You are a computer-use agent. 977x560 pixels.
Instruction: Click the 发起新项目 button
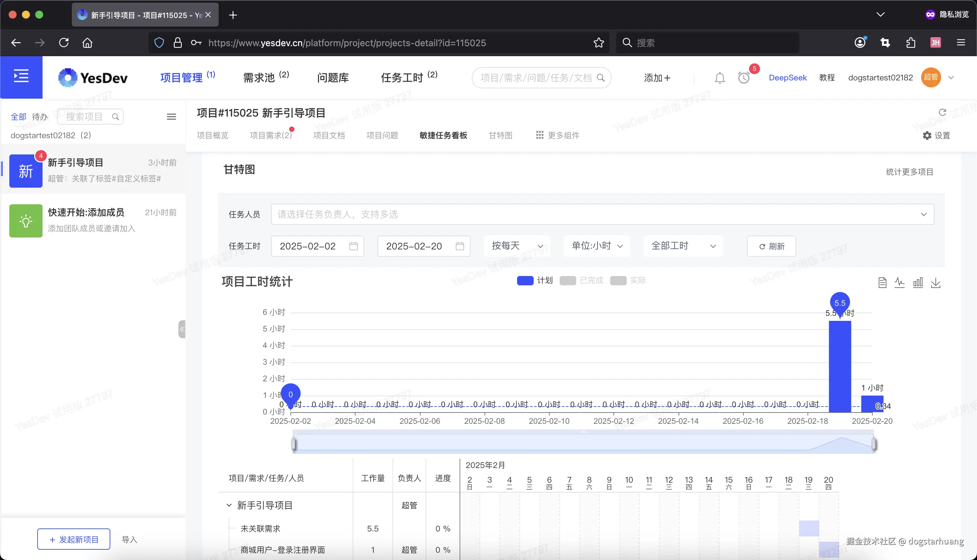click(73, 539)
